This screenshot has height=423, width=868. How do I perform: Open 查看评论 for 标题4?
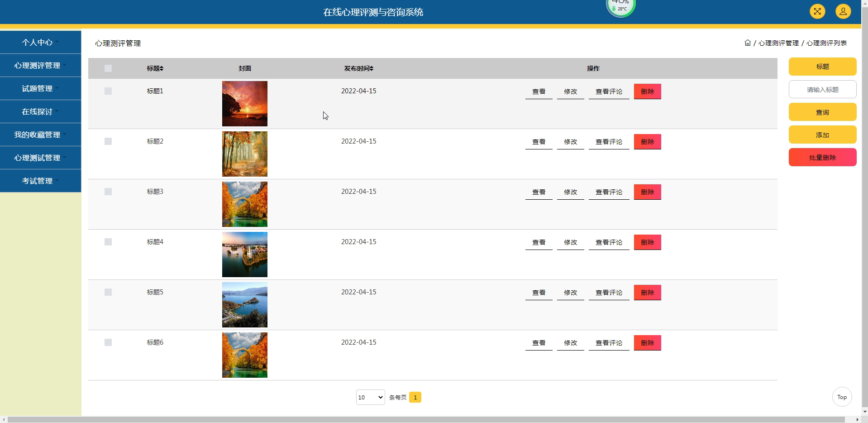pyautogui.click(x=609, y=242)
